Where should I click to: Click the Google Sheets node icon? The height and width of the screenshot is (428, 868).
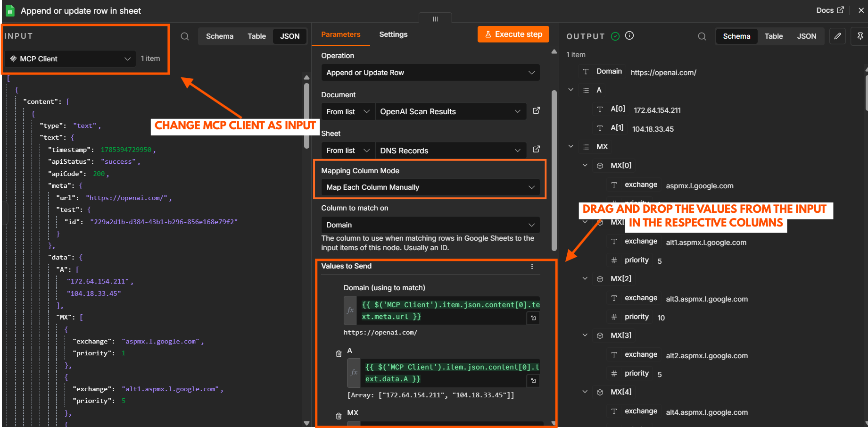coord(10,11)
